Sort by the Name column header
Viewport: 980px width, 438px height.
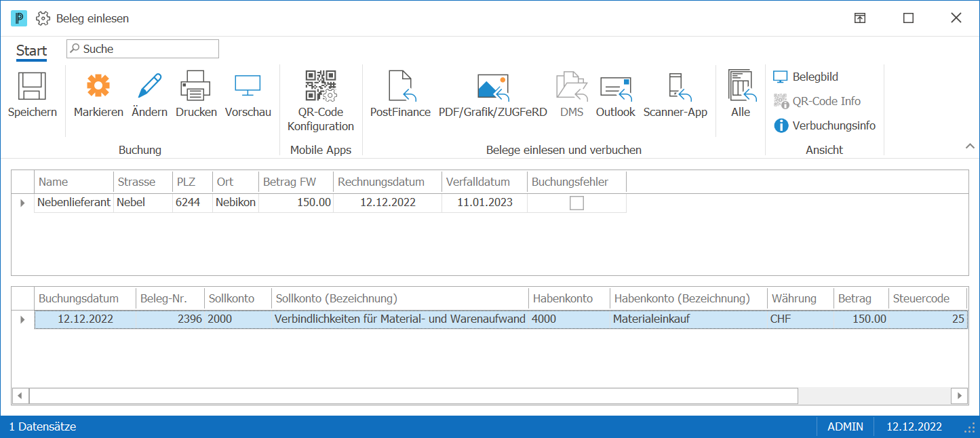click(x=74, y=182)
